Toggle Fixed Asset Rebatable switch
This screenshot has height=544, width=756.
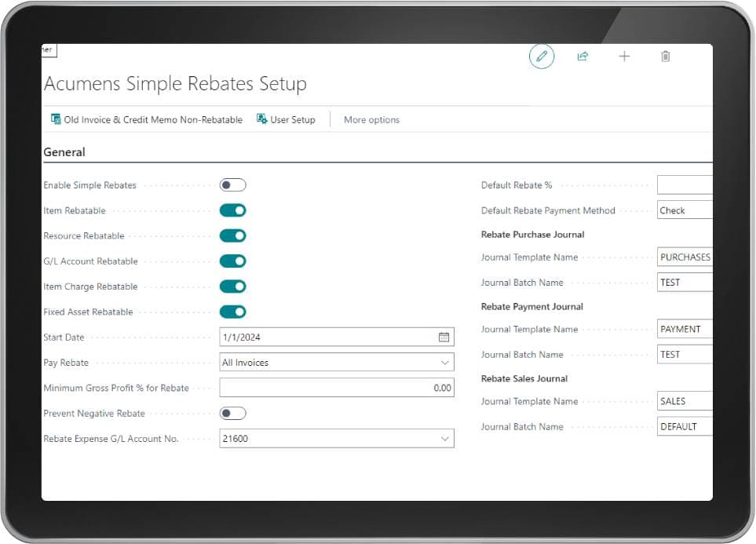pyautogui.click(x=233, y=312)
